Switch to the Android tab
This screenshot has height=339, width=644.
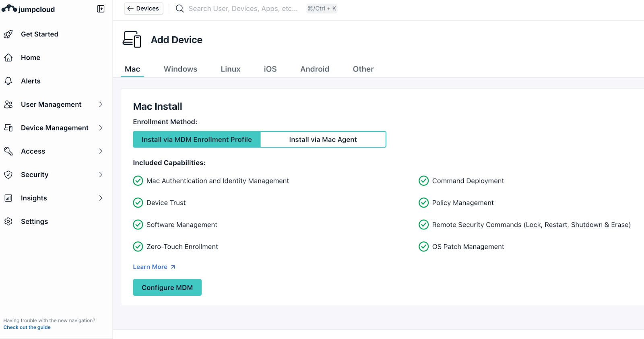[314, 69]
